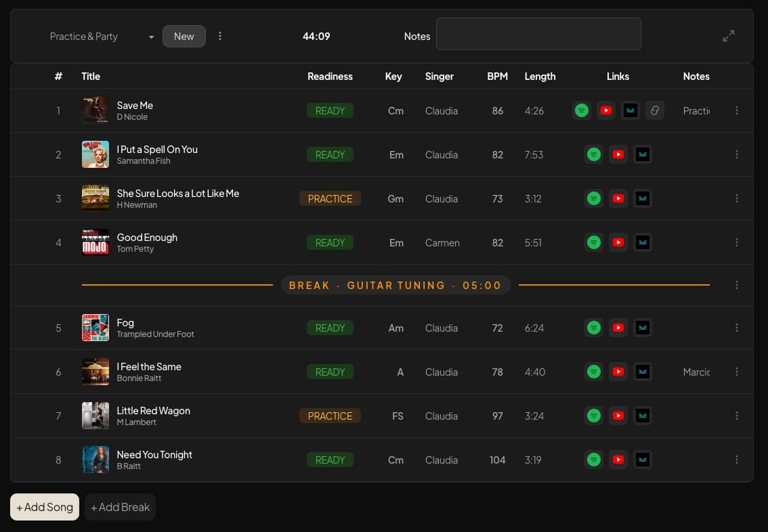Click the setlist Notes input field

pos(538,34)
